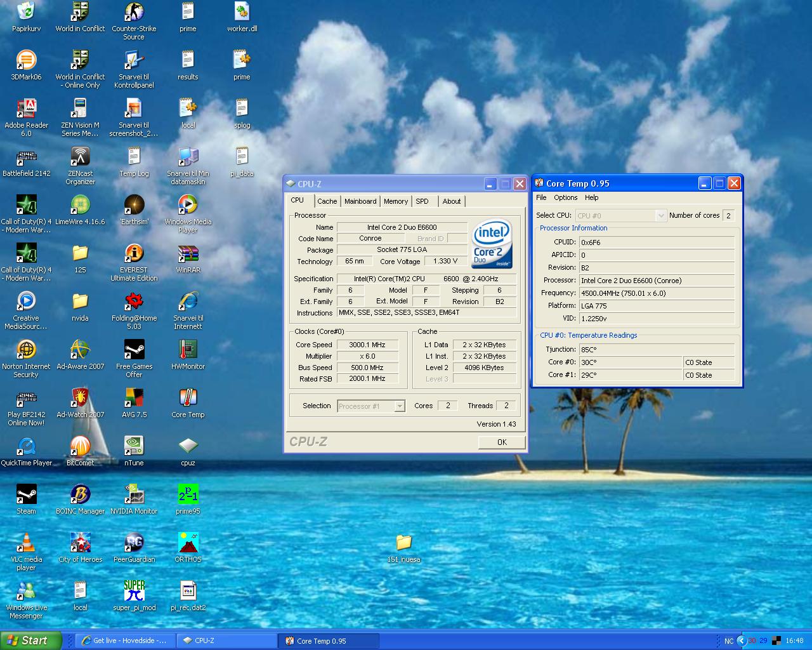Open Counter-Strike Source shortcut

click(134, 11)
